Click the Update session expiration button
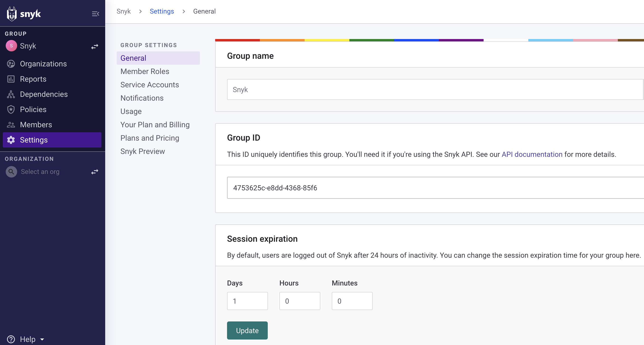644x345 pixels. (x=247, y=330)
